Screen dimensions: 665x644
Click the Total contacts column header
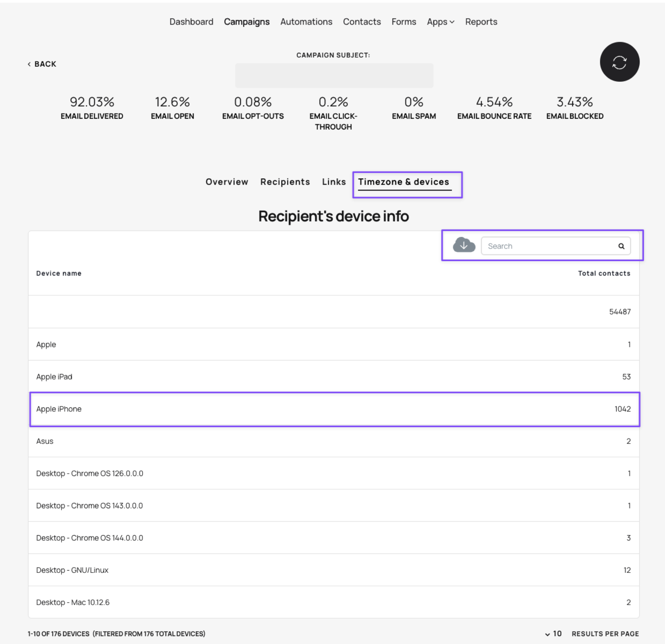(604, 273)
